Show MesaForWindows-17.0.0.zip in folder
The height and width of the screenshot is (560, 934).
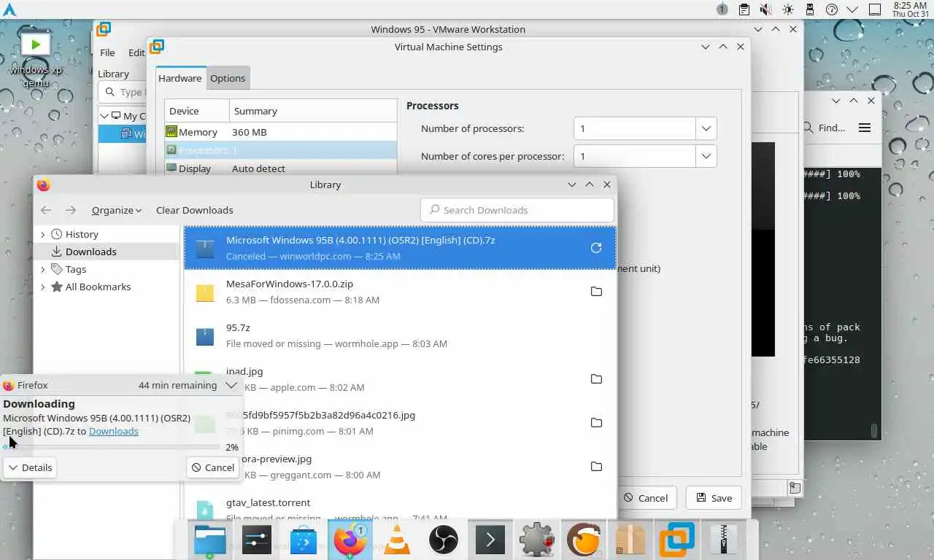tap(596, 292)
